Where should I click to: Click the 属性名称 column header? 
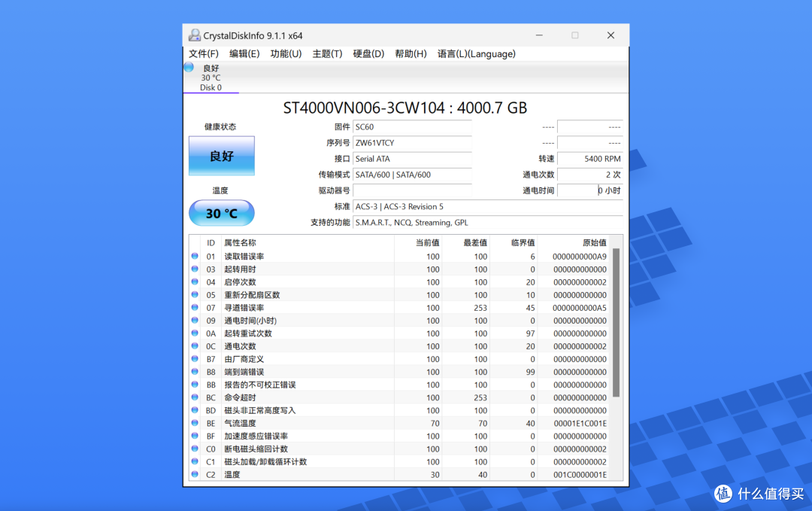[240, 242]
